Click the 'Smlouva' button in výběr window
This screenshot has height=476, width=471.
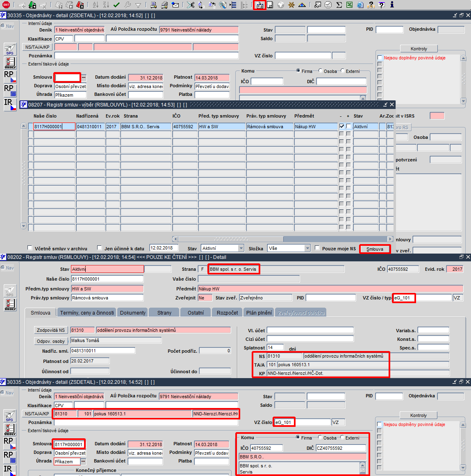[x=375, y=249]
